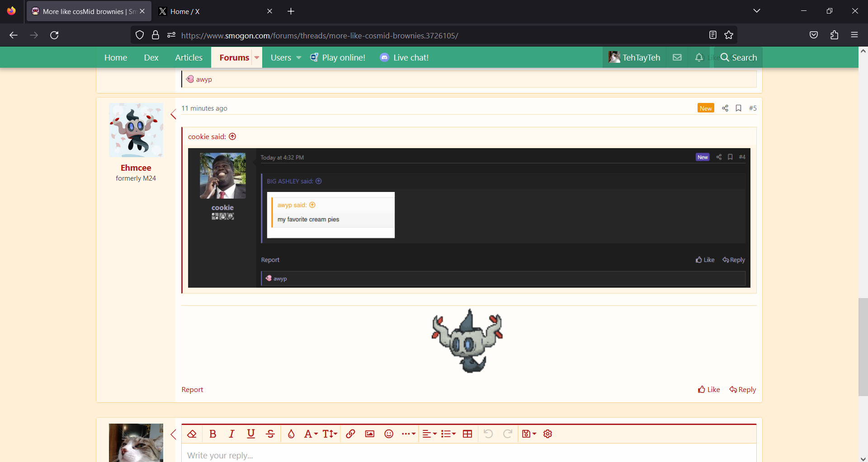
Task: Close the Home / X tab
Action: pyautogui.click(x=269, y=11)
